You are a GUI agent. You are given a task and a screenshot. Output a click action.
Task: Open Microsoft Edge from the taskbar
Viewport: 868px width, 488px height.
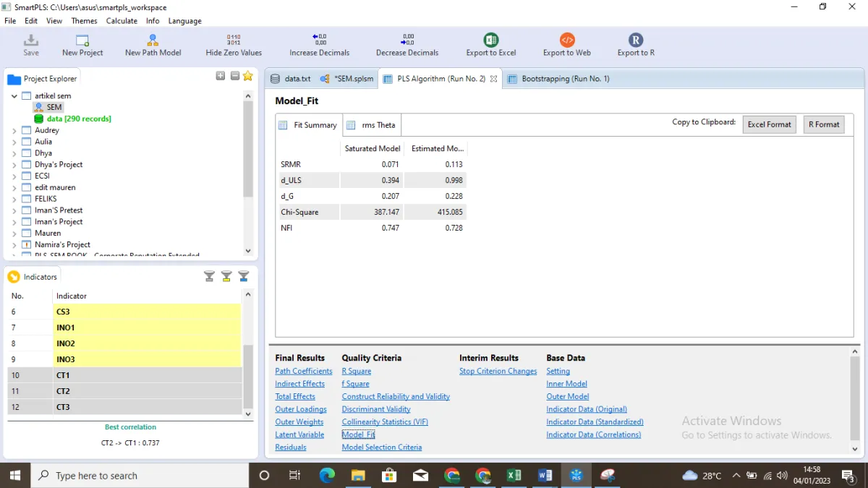click(328, 475)
